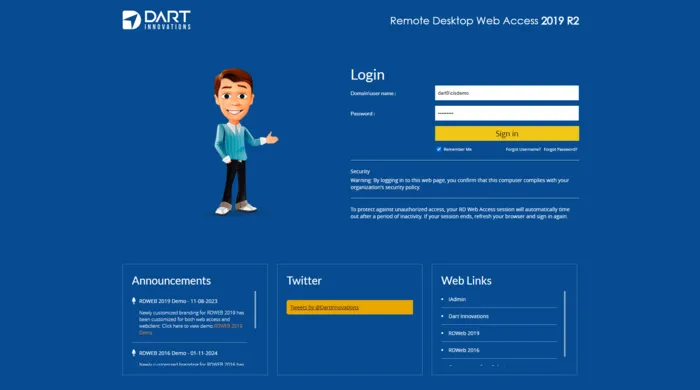This screenshot has height=390, width=700.
Task: Click the Dart Innovations logo
Action: 156,20
